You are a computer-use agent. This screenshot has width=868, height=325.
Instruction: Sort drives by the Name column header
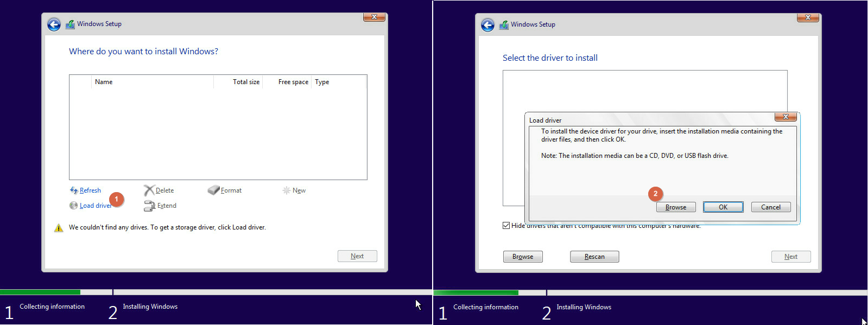pyautogui.click(x=104, y=82)
